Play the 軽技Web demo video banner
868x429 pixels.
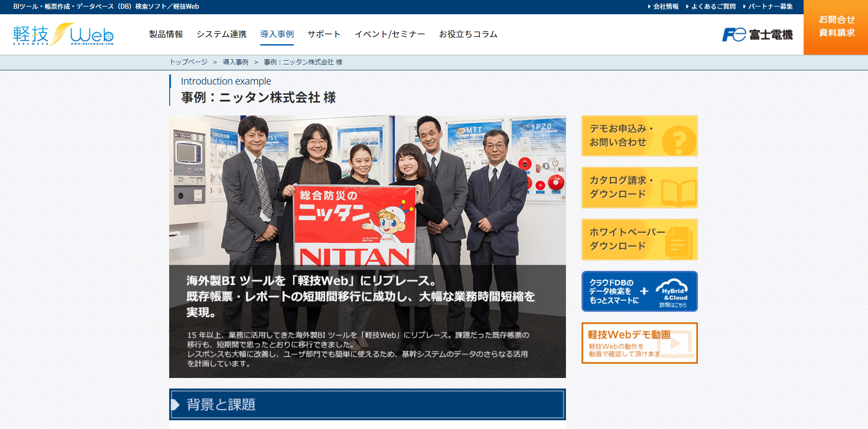(x=640, y=343)
